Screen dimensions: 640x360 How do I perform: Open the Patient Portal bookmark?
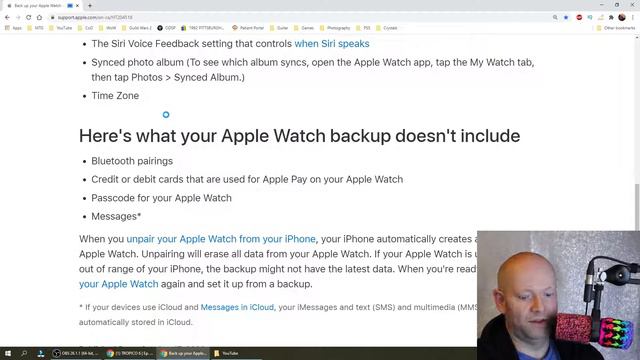(248, 28)
